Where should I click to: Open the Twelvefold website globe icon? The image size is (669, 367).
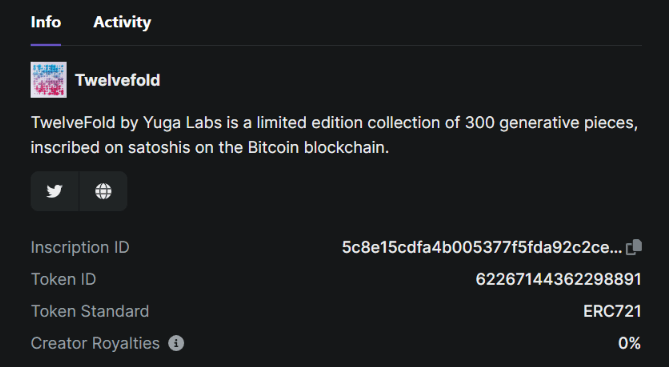point(103,191)
